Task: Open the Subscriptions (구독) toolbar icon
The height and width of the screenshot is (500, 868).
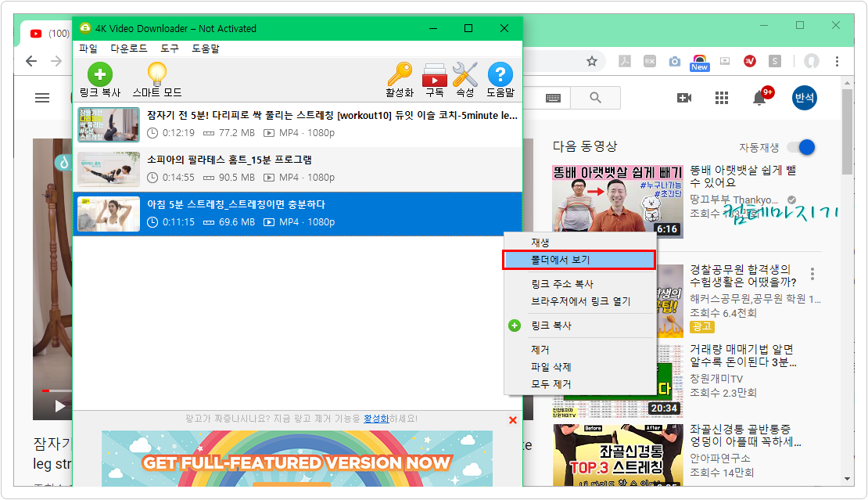Action: [435, 75]
